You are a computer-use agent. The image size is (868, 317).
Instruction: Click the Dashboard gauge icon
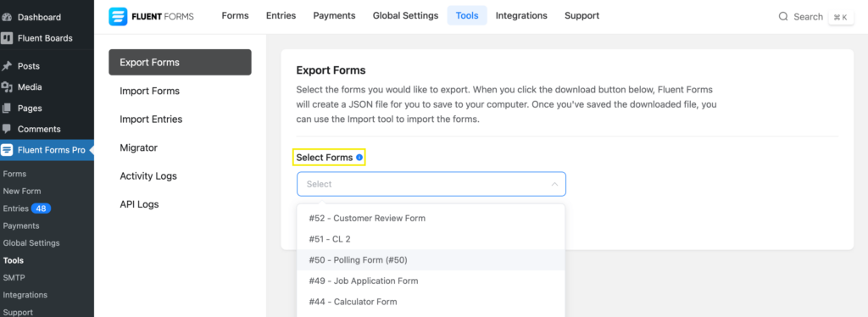(x=7, y=17)
